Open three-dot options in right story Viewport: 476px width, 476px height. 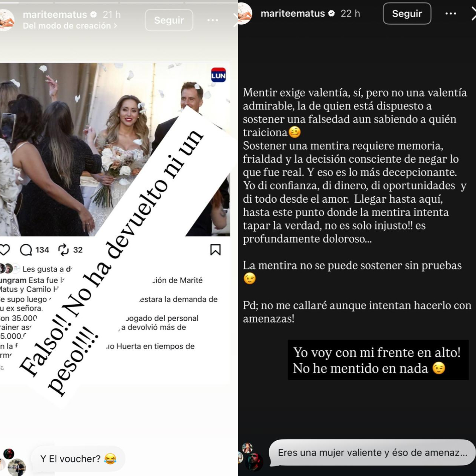451,13
